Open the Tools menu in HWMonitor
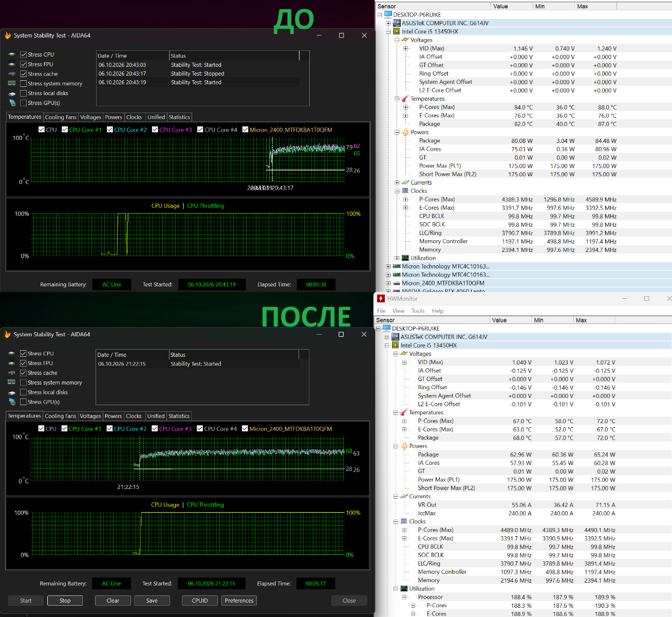Viewport: 672px width, 617px height. click(418, 311)
